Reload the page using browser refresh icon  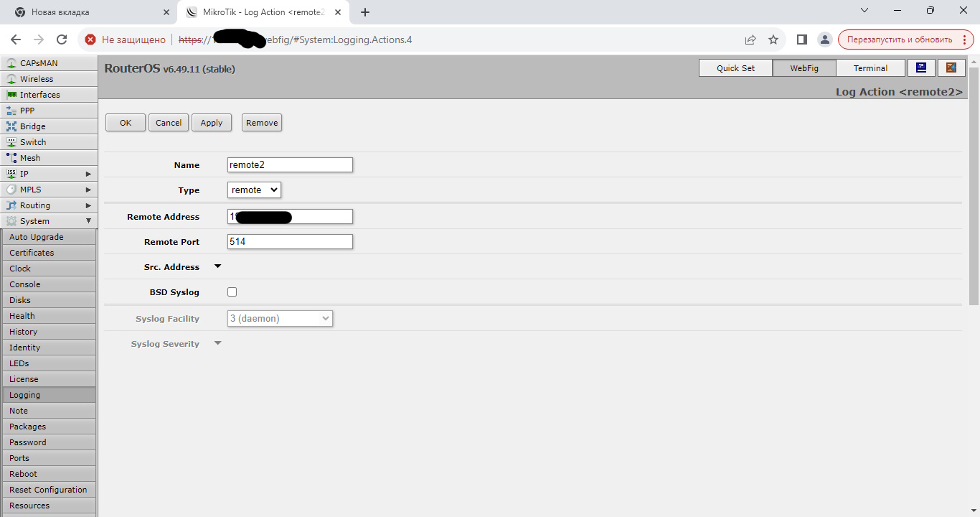point(62,39)
